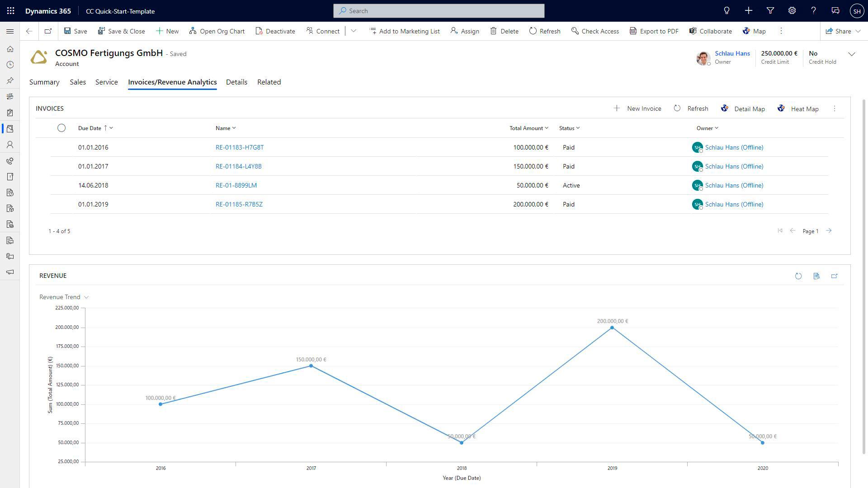Image resolution: width=868 pixels, height=488 pixels.
Task: Click the Heat Map icon
Action: pos(782,108)
